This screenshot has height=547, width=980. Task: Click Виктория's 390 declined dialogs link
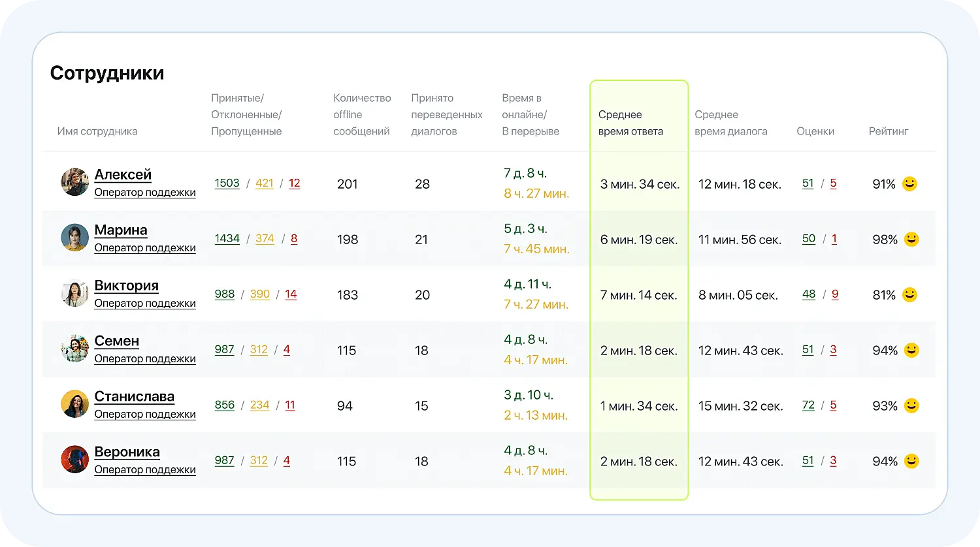tap(259, 294)
